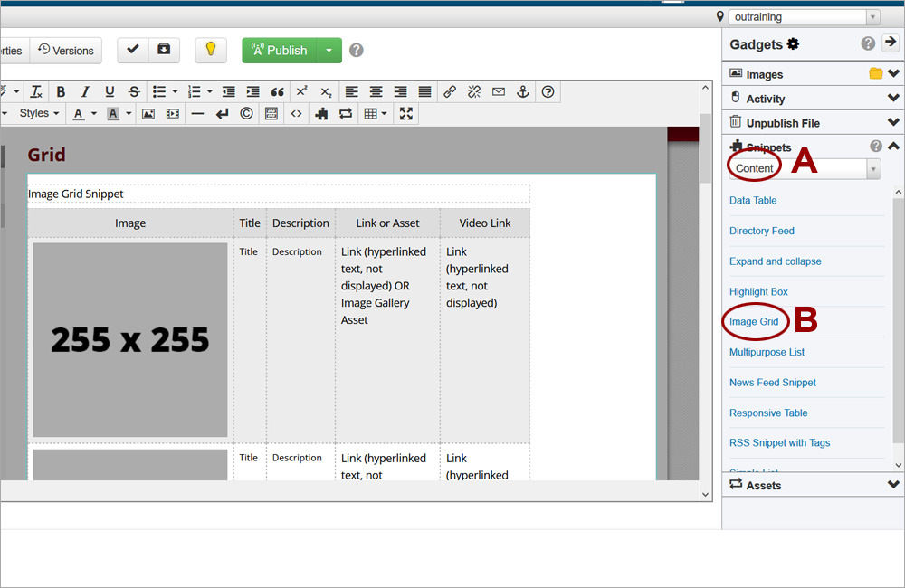Image resolution: width=905 pixels, height=588 pixels.
Task: Click the green Publish button
Action: pyautogui.click(x=280, y=51)
